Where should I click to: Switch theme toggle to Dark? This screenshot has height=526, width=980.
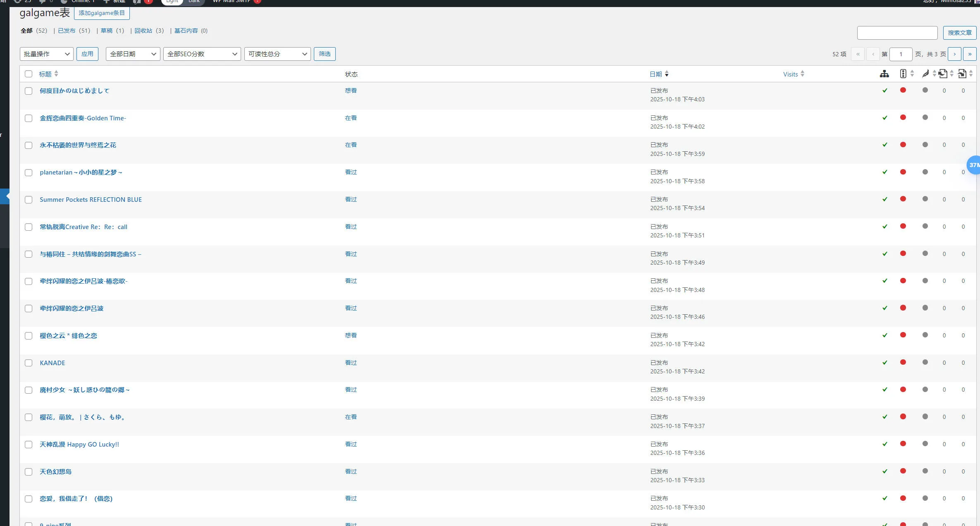[194, 1]
